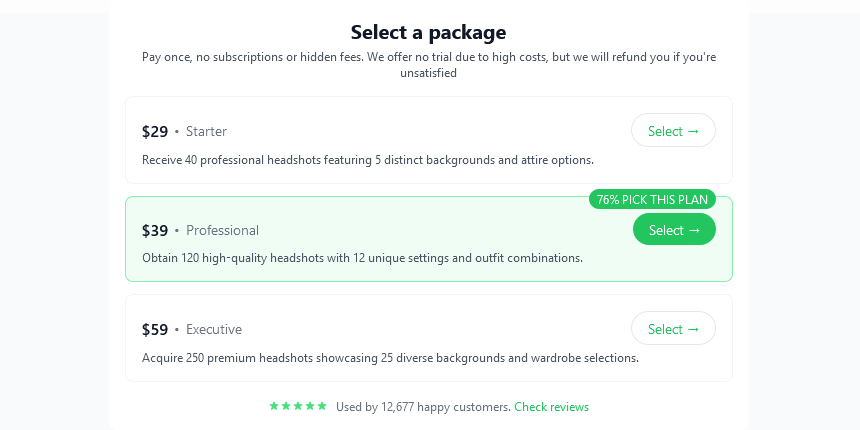
Task: Choose the green Select button for Professional
Action: pos(674,230)
